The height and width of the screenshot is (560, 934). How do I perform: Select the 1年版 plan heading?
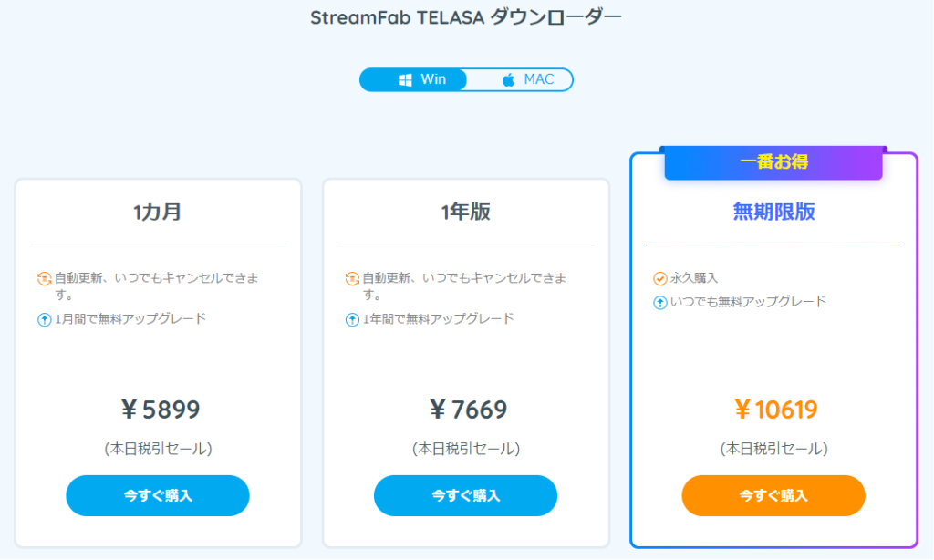tap(466, 213)
